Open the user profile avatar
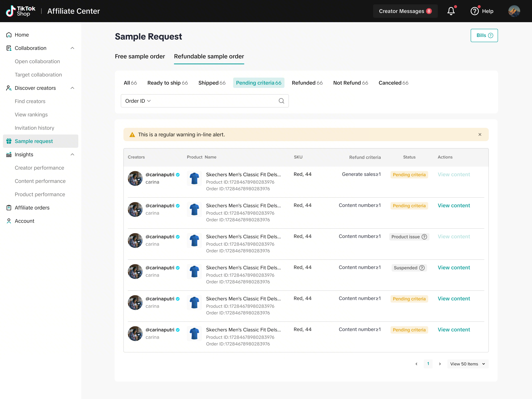532x399 pixels. (x=514, y=11)
